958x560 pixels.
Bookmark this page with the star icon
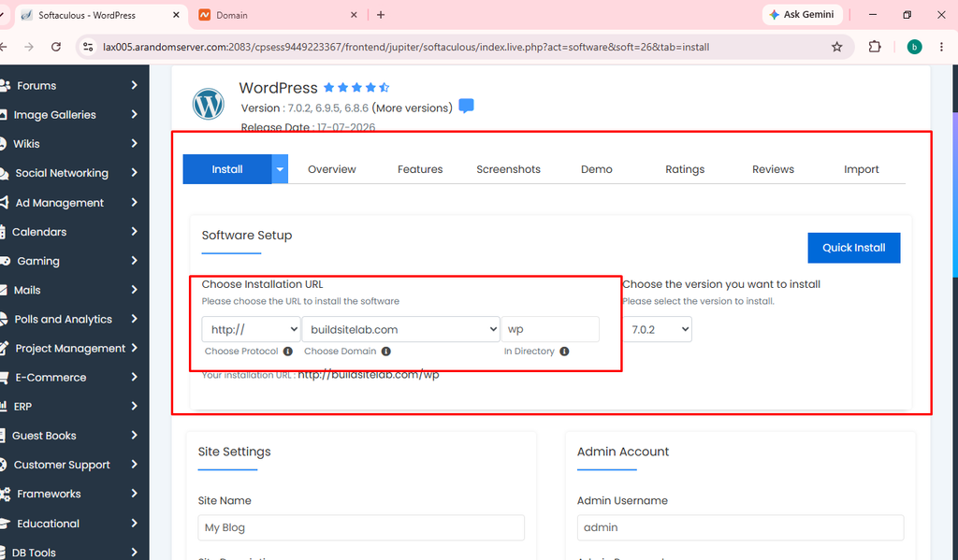click(x=837, y=47)
